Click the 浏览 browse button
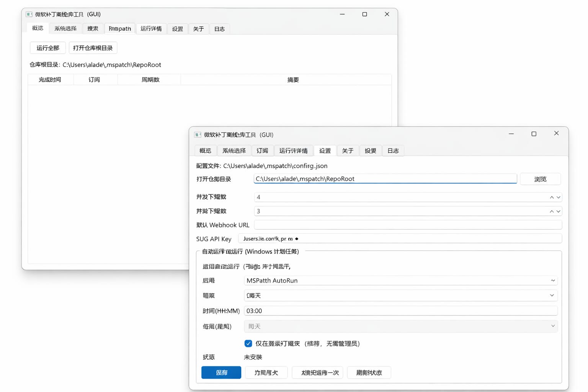588x392 pixels. click(x=540, y=179)
